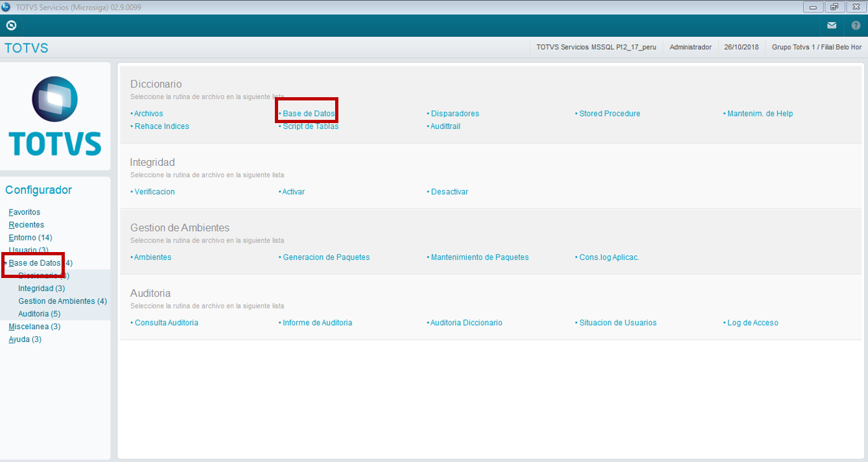Screen dimensions: 868x462
Task: Open Generacion de Paquetes routine
Action: tap(326, 257)
